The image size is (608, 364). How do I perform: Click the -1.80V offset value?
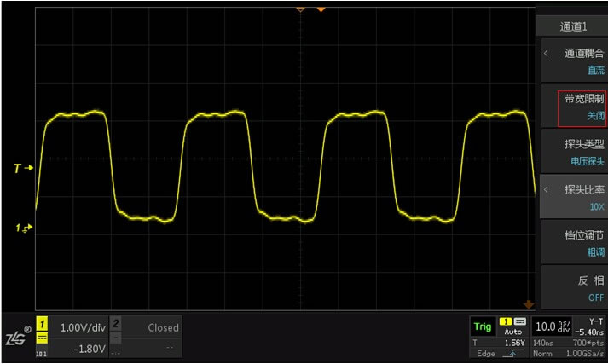pyautogui.click(x=90, y=349)
